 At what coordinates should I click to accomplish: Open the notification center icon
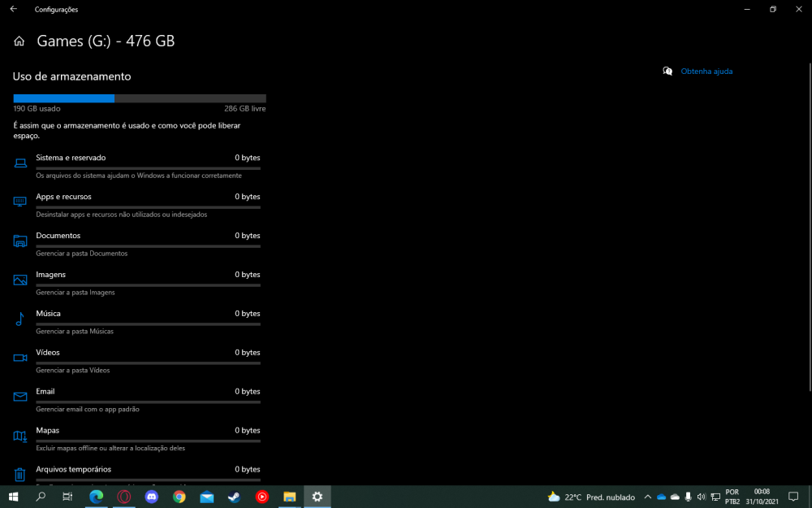click(x=793, y=497)
